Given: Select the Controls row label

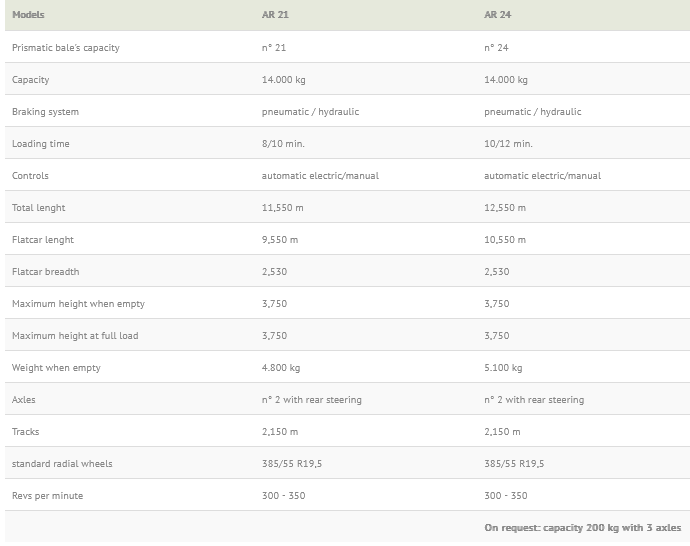Looking at the screenshot, I should 30,176.
